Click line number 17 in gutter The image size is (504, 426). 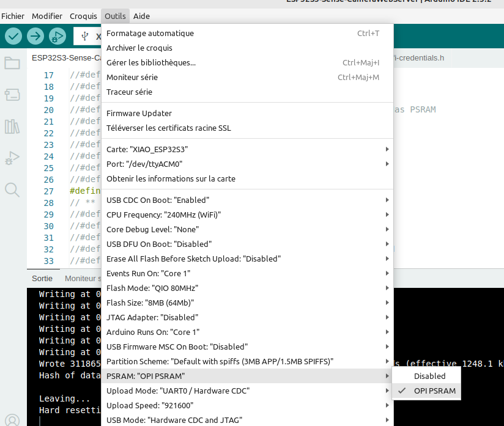pos(48,75)
